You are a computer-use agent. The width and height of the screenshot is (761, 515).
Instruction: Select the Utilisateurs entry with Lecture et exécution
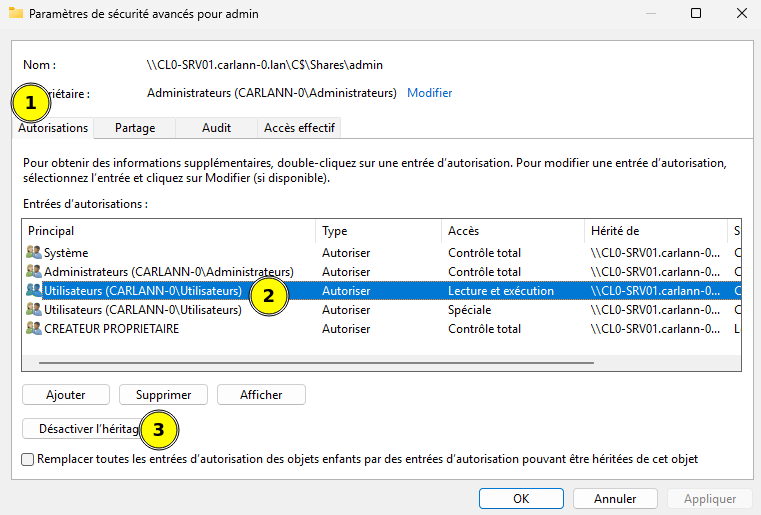[x=382, y=290]
